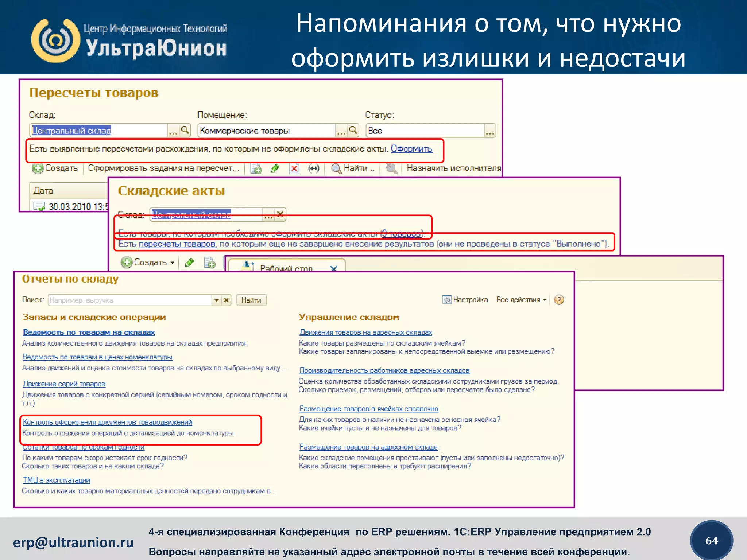Open Производительность работников адресных складов report
Image resolution: width=747 pixels, height=560 pixels.
click(x=384, y=370)
